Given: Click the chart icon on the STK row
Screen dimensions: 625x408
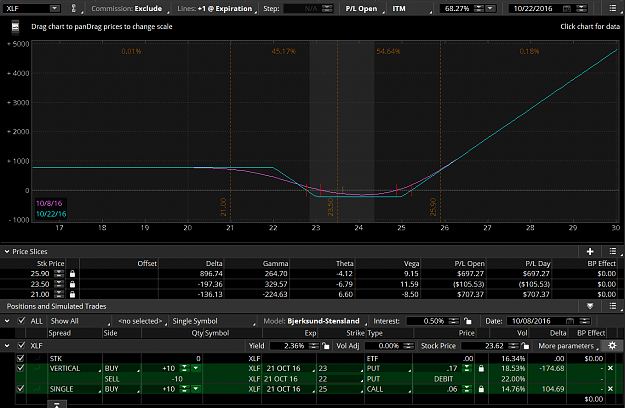Looking at the screenshot, I should click(37, 359).
